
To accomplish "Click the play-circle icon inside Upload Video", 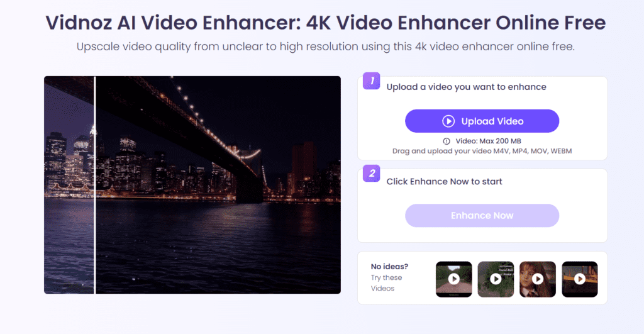I will 448,121.
